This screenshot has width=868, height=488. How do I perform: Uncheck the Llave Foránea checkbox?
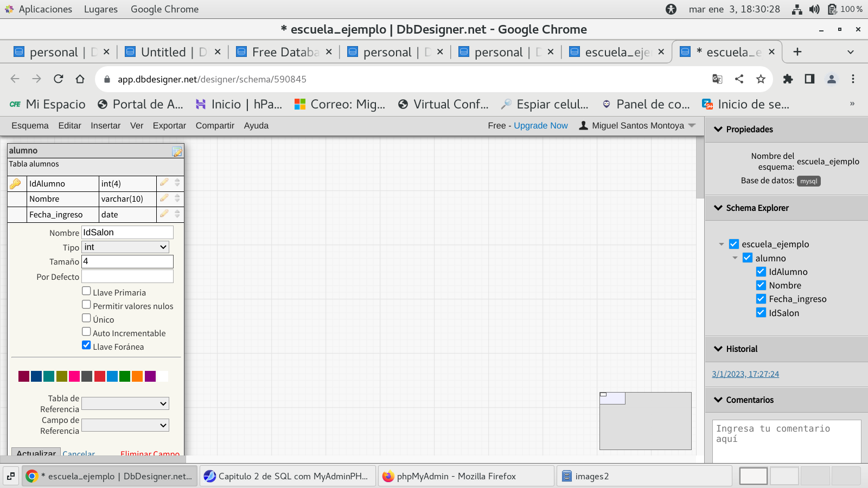[x=86, y=345]
